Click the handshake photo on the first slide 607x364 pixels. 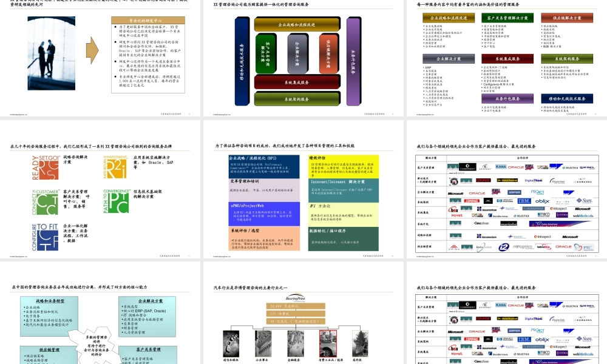coord(51,53)
